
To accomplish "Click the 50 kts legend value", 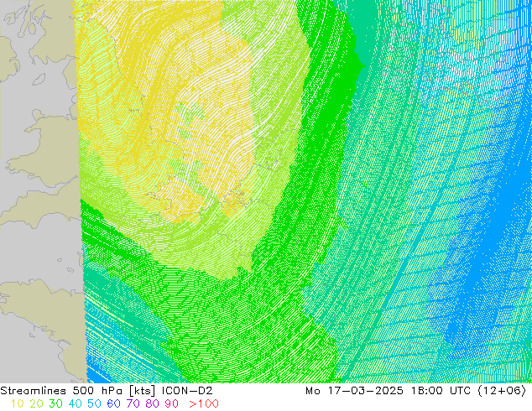I will point(94,403).
